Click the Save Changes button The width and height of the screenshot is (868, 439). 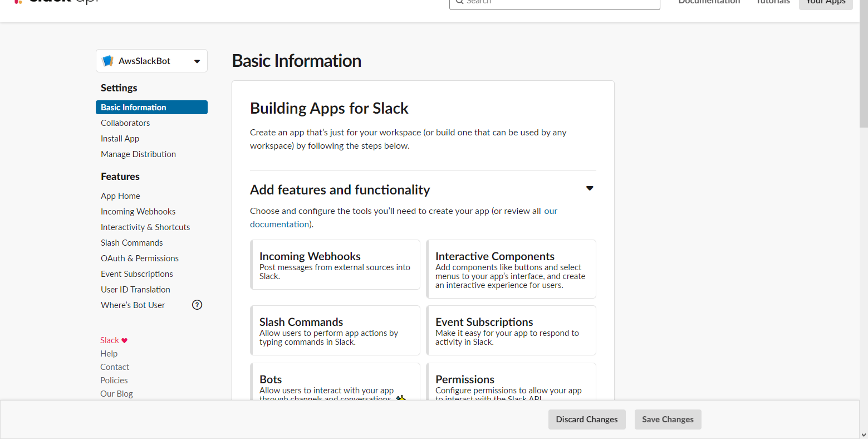coord(668,420)
